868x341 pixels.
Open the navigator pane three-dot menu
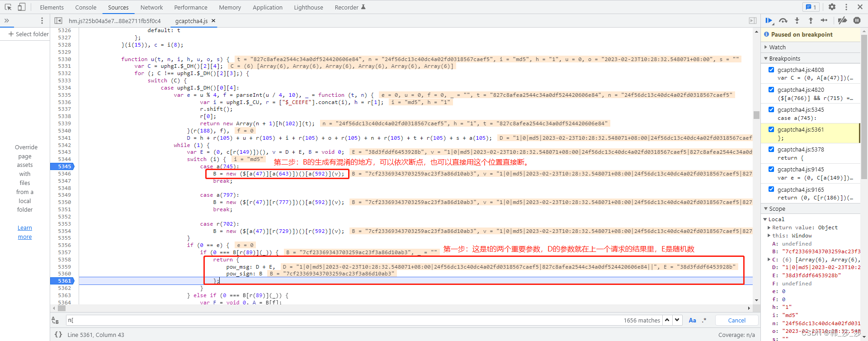click(x=42, y=20)
